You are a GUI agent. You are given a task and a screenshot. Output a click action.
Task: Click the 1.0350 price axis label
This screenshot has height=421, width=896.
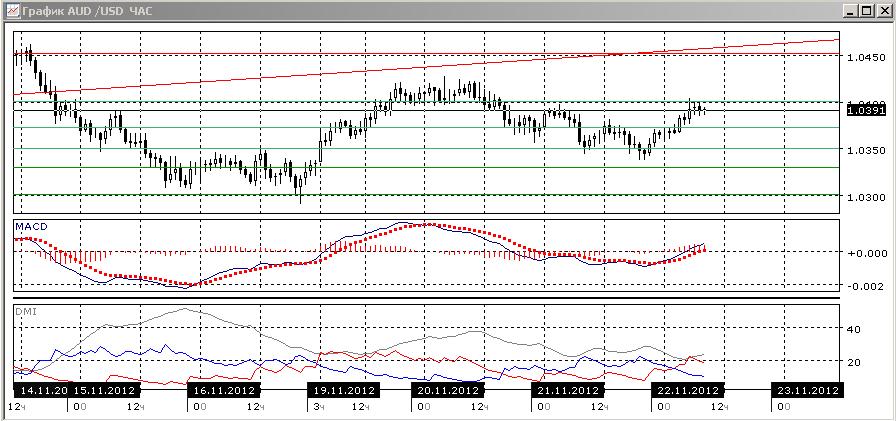click(x=867, y=150)
